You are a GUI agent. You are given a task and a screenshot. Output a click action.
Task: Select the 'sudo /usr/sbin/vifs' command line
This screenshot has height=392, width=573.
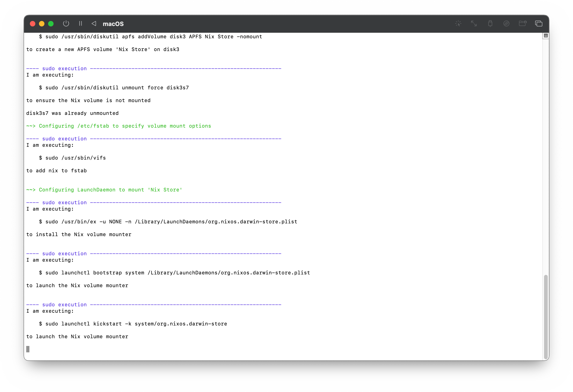point(72,157)
